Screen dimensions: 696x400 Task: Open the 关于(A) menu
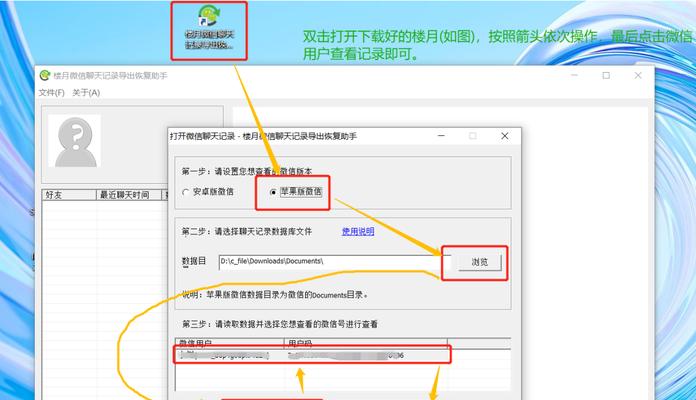[x=86, y=93]
